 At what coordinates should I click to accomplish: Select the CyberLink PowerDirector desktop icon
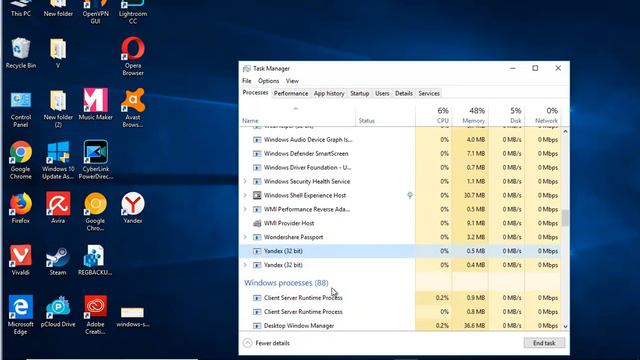[x=96, y=160]
